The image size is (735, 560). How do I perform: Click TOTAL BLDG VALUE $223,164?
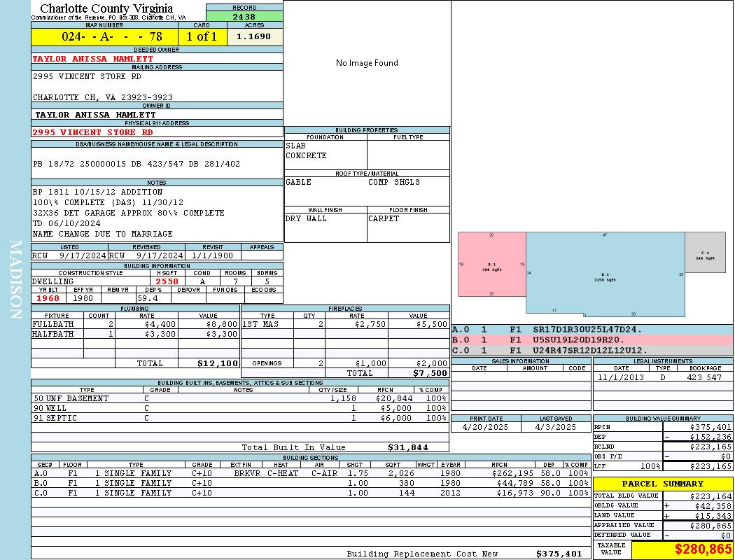710,497
